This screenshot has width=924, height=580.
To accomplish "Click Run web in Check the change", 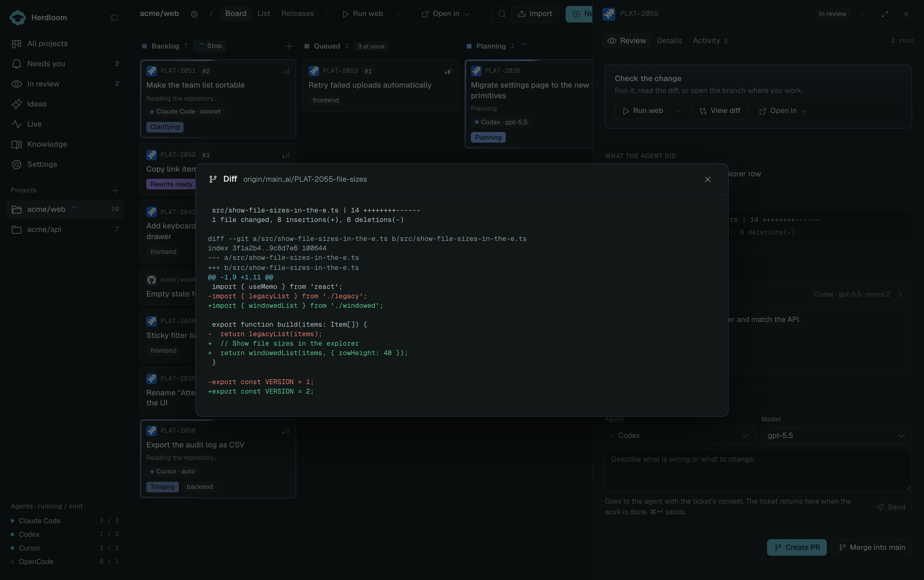I will [x=642, y=111].
